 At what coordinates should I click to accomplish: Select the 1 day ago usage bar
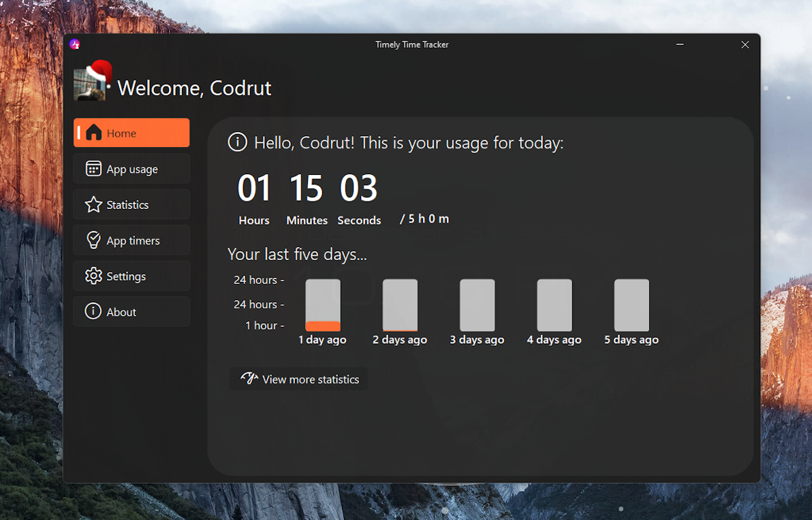tap(323, 305)
